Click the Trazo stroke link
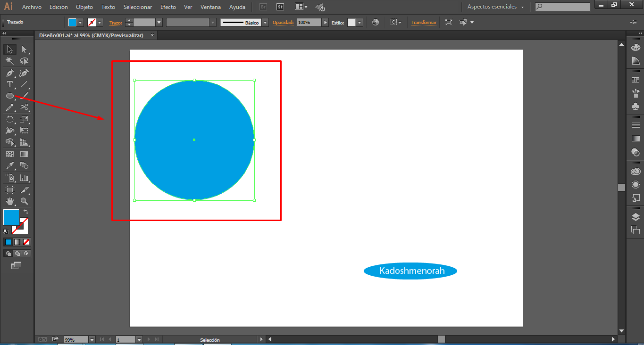Image resolution: width=644 pixels, height=345 pixels. (x=116, y=22)
